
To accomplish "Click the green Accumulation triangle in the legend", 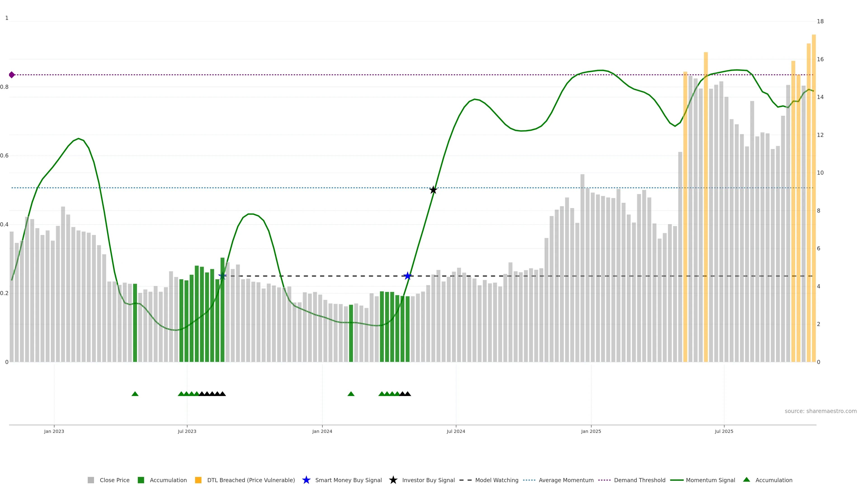I will point(746,480).
